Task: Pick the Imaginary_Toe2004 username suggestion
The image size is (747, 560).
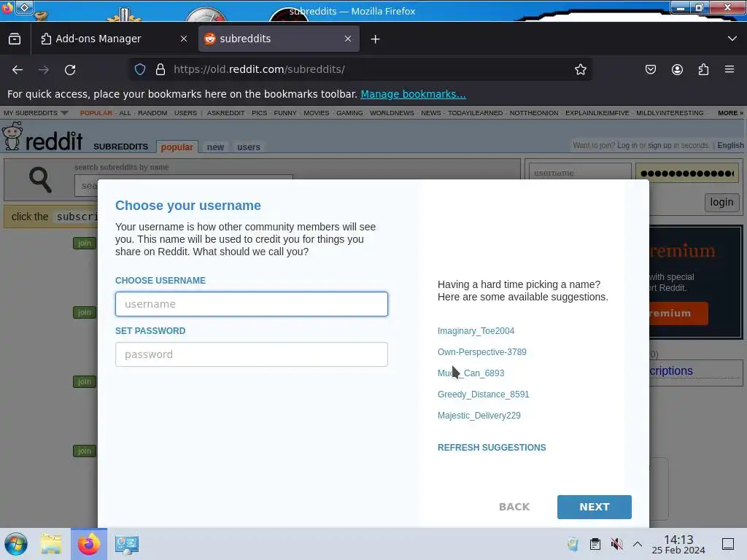Action: 476,331
